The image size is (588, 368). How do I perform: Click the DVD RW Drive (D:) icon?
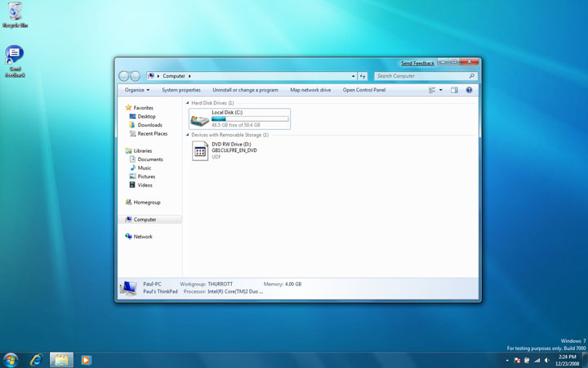[200, 151]
